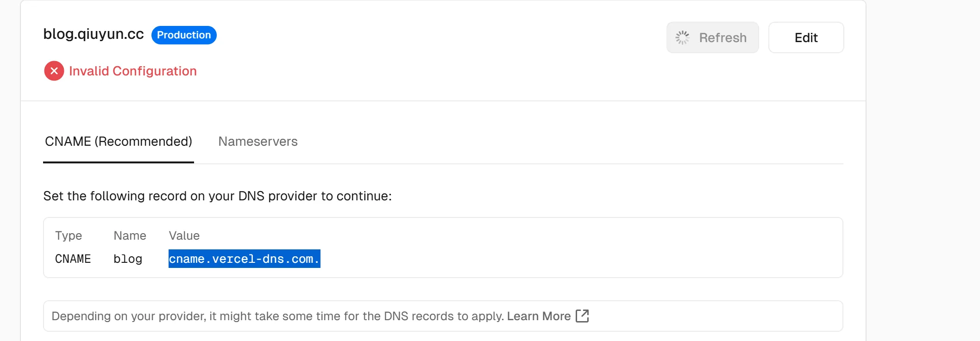This screenshot has width=980, height=341.
Task: Click the DNS provider instruction text
Action: (218, 196)
